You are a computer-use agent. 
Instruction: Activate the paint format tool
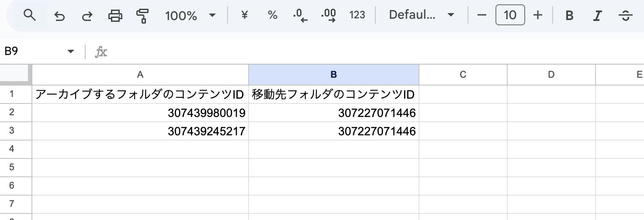pyautogui.click(x=143, y=16)
